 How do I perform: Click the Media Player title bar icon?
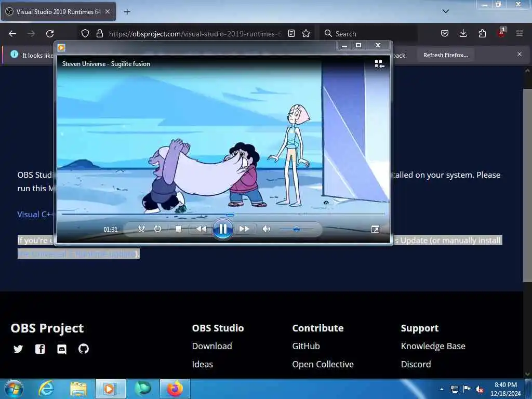(61, 47)
